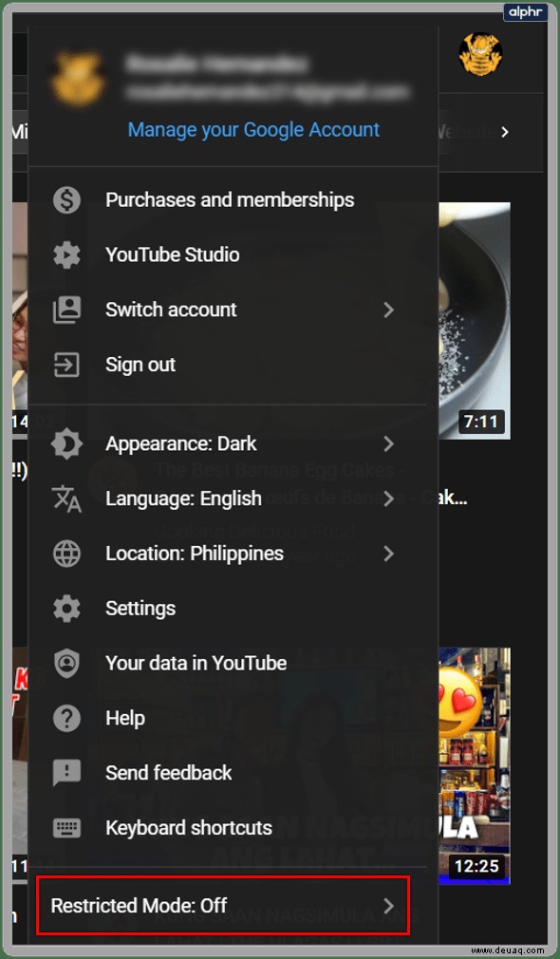Open the video thumbnail lasting 12:25
This screenshot has width=560, height=959.
[475, 765]
